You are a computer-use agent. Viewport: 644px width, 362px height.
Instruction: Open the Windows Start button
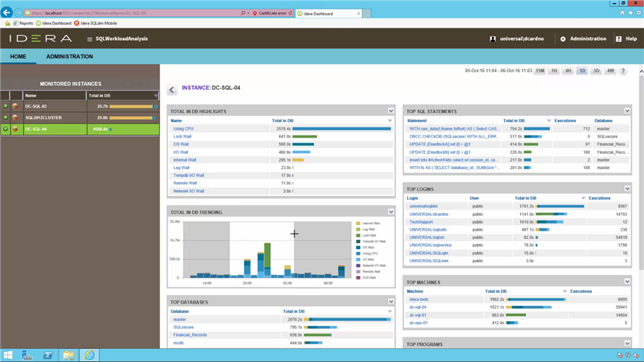click(x=8, y=355)
